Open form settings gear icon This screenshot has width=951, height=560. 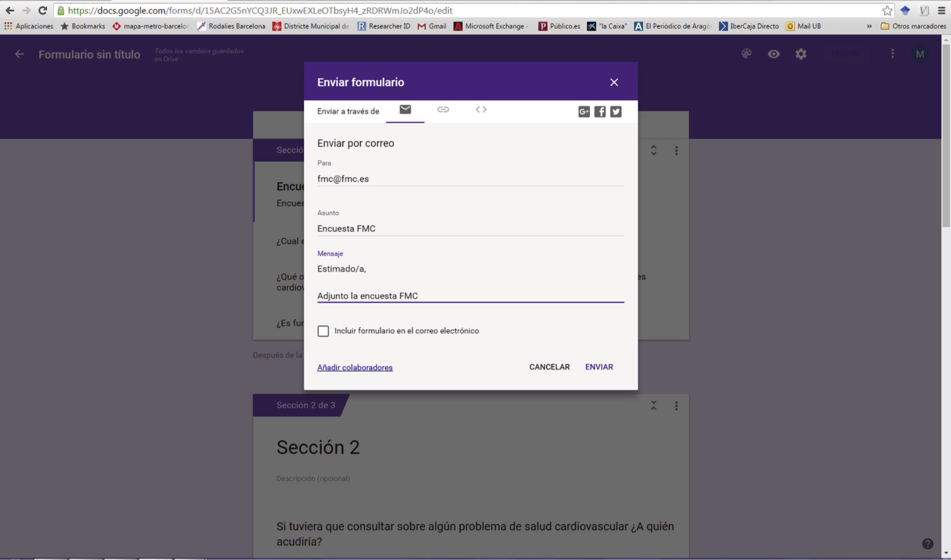point(801,54)
